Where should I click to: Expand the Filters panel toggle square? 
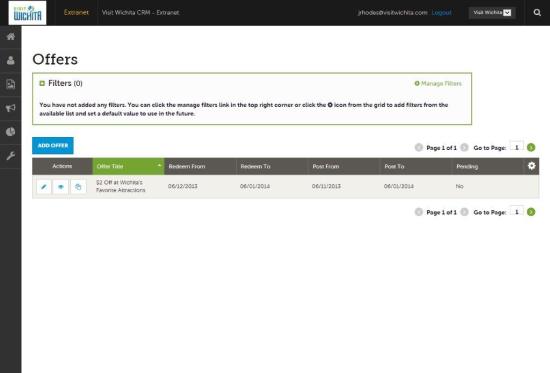pos(42,84)
